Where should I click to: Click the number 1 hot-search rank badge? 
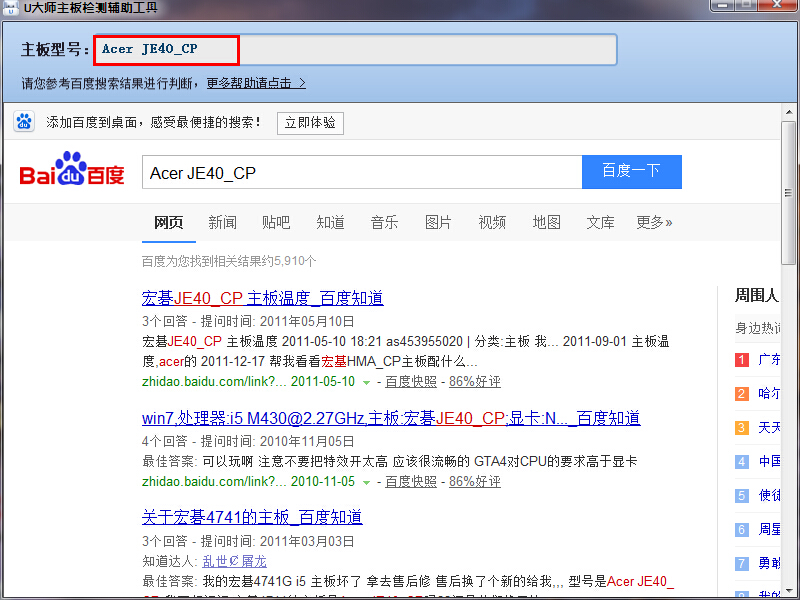tap(742, 359)
